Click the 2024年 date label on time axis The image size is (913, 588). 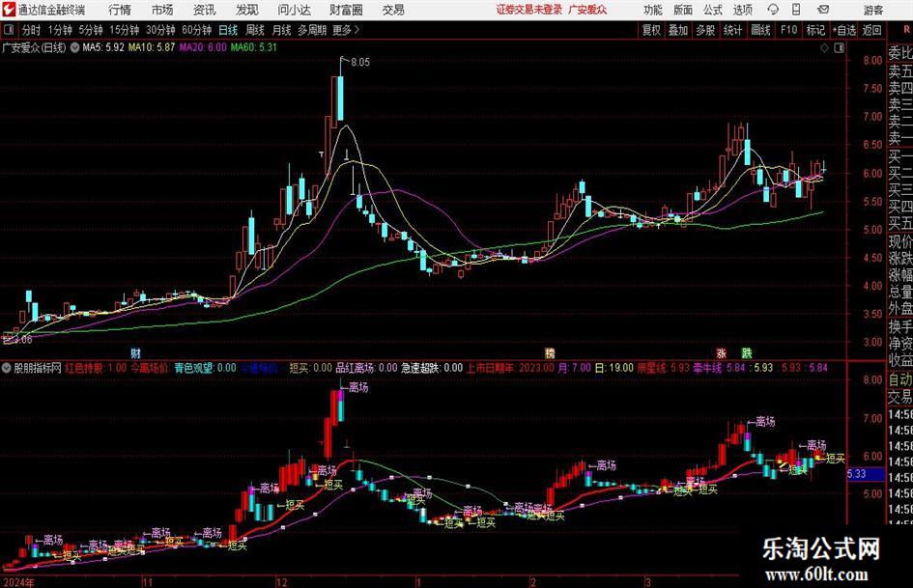[18, 582]
